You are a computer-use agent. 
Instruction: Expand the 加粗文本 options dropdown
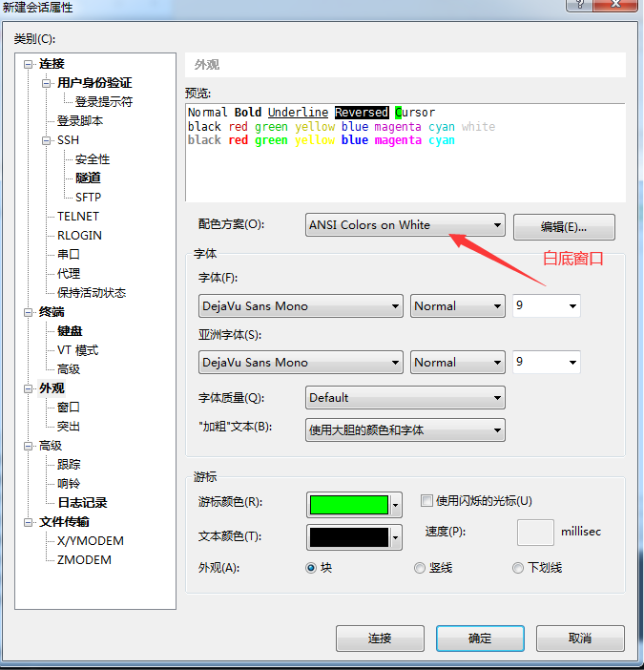click(405, 430)
